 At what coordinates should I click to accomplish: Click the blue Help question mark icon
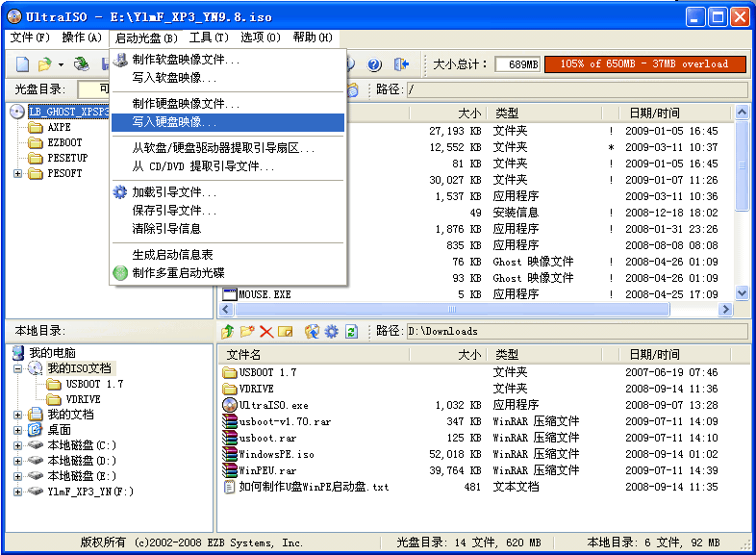tap(374, 63)
